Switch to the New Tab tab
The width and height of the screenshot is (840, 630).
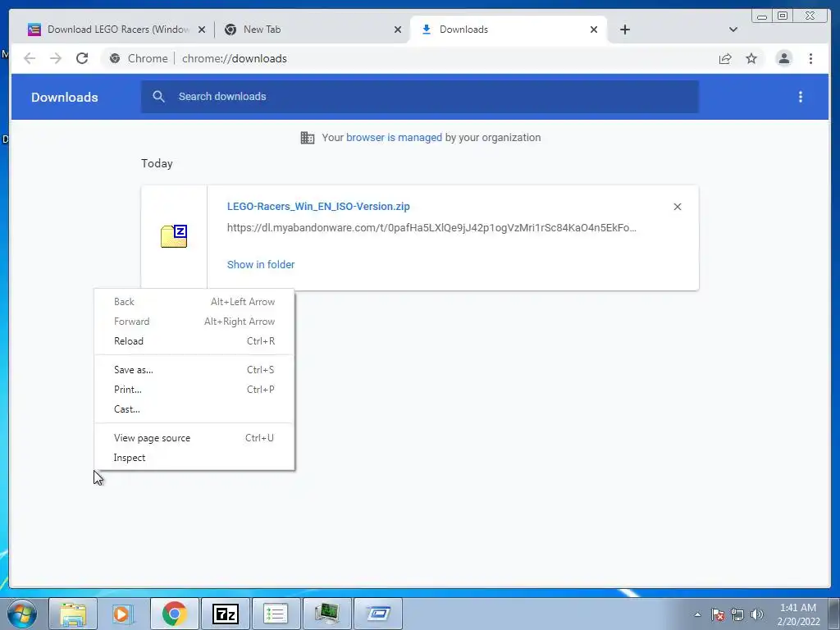(x=313, y=30)
